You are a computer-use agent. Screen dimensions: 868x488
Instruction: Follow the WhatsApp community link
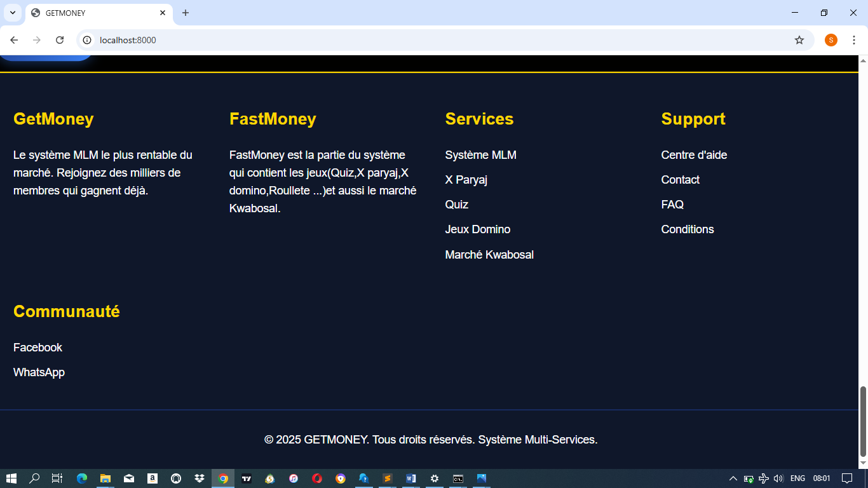(39, 372)
